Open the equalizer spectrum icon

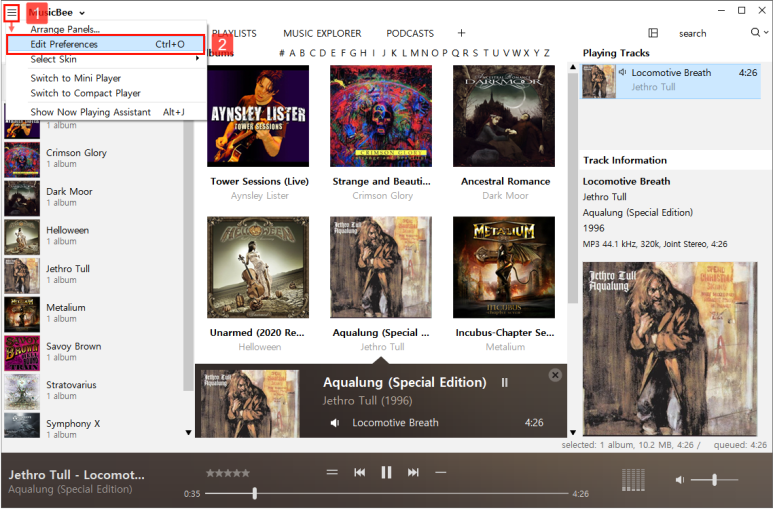[x=633, y=480]
